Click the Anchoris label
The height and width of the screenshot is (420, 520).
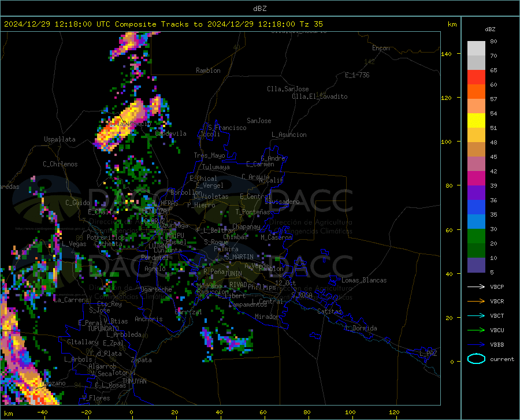[148, 319]
